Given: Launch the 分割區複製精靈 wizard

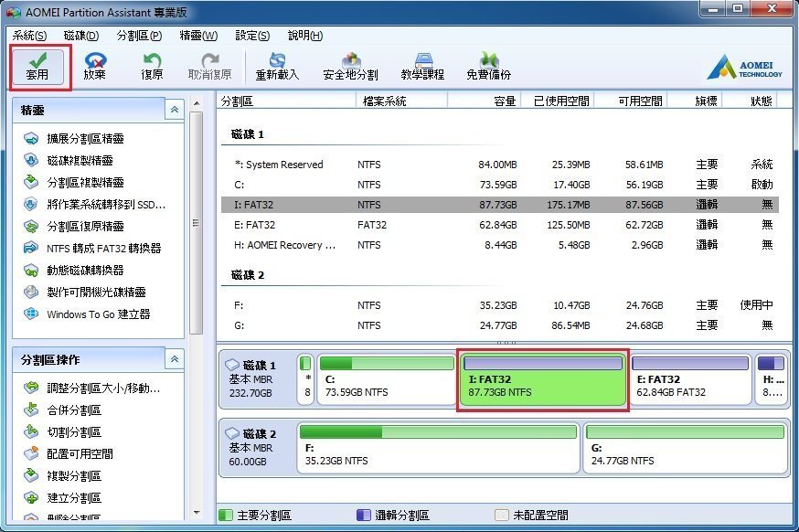Looking at the screenshot, I should click(x=74, y=182).
